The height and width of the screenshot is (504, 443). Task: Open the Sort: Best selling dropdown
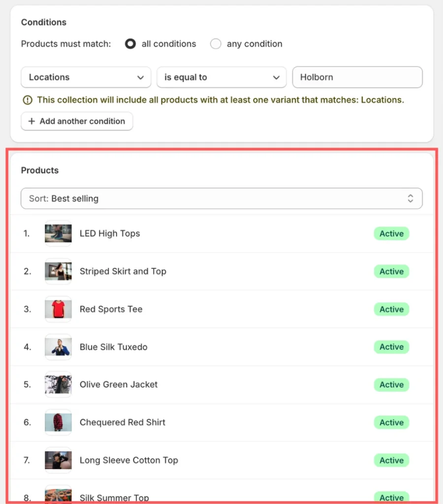pos(221,198)
